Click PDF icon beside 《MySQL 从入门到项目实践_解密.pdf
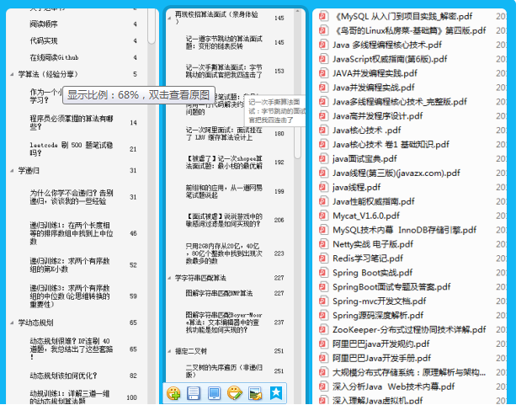The width and height of the screenshot is (532, 405). tap(324, 16)
